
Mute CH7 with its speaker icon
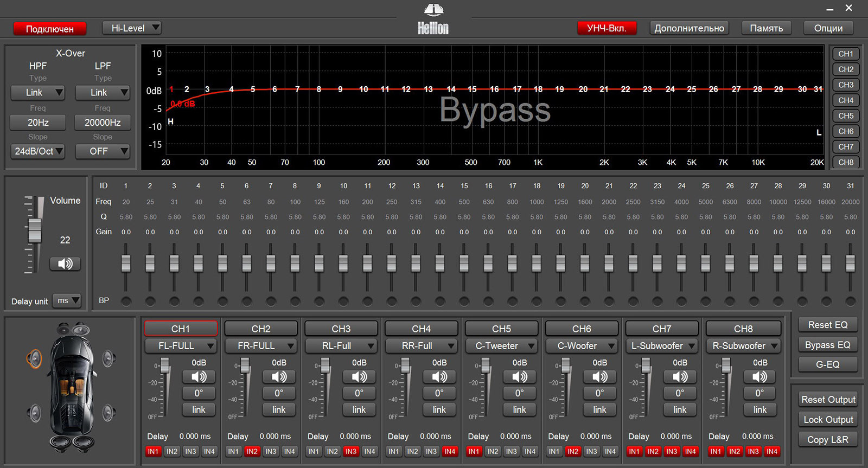point(680,376)
